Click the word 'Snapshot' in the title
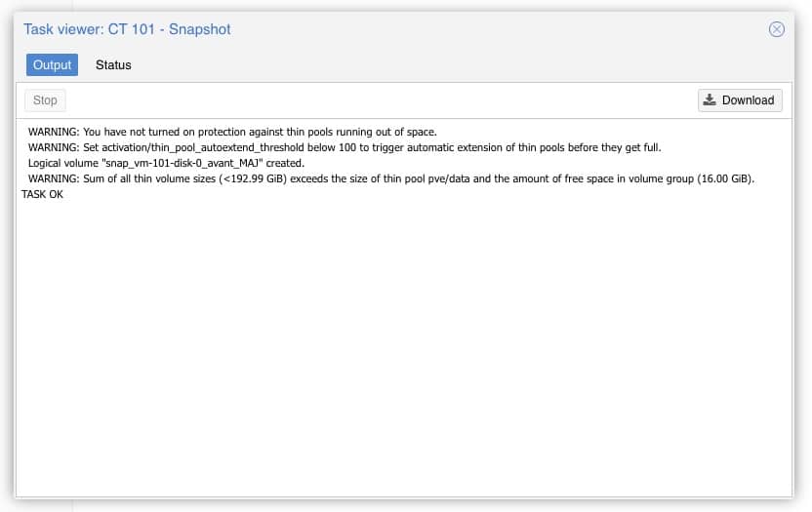This screenshot has height=512, width=812. point(200,29)
